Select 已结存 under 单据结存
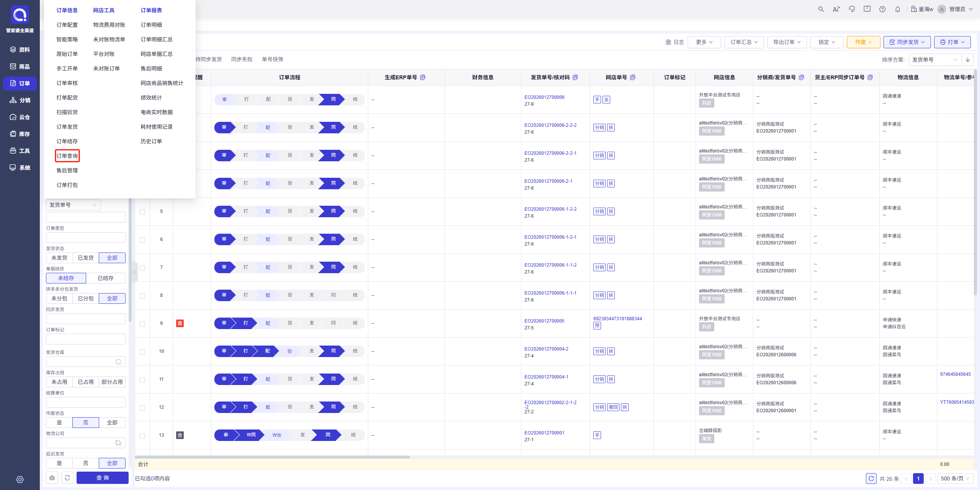This screenshot has width=980, height=490. [x=106, y=278]
